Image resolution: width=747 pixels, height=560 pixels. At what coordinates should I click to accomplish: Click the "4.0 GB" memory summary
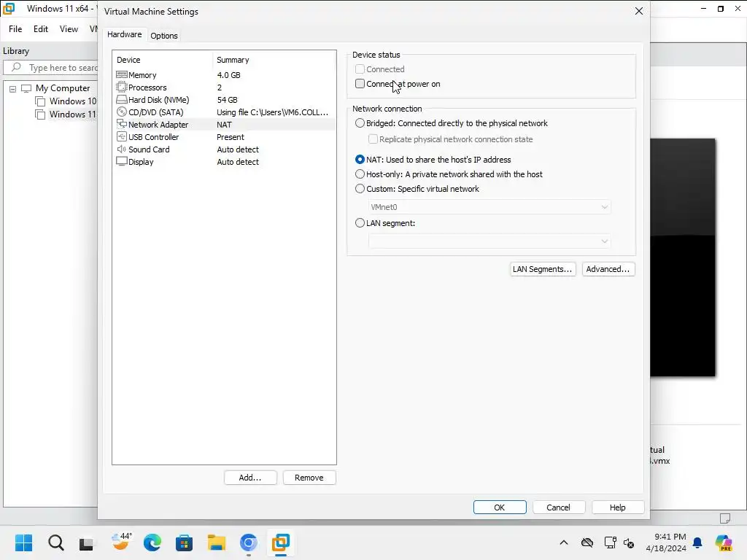pyautogui.click(x=228, y=75)
